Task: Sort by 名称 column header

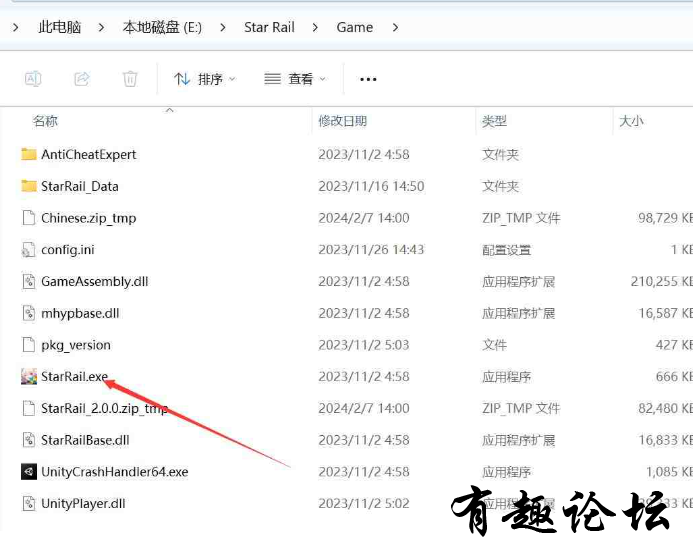Action: pyautogui.click(x=46, y=121)
